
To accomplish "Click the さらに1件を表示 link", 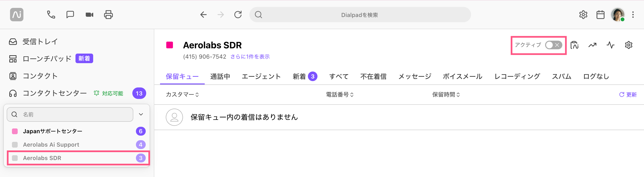I will click(x=250, y=57).
